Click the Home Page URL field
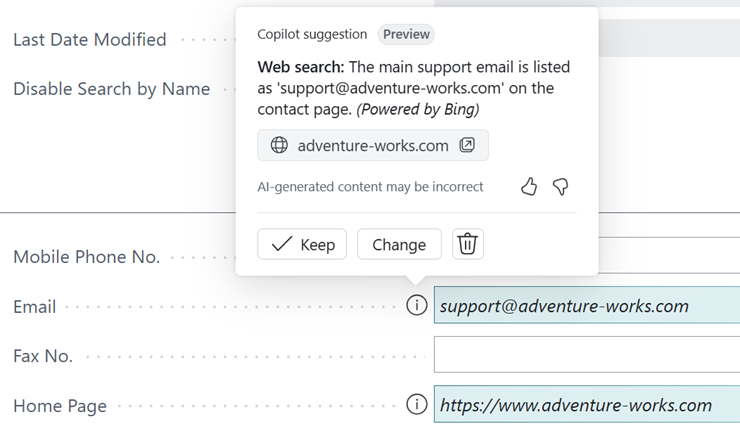Image resolution: width=740 pixels, height=431 pixels. (x=586, y=405)
